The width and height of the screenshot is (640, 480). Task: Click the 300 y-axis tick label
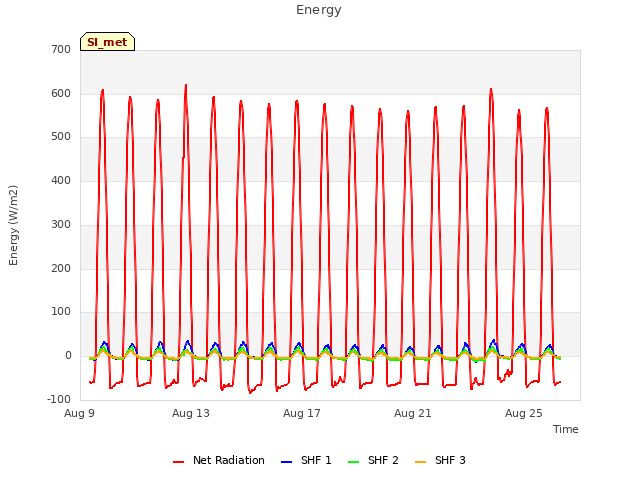61,224
